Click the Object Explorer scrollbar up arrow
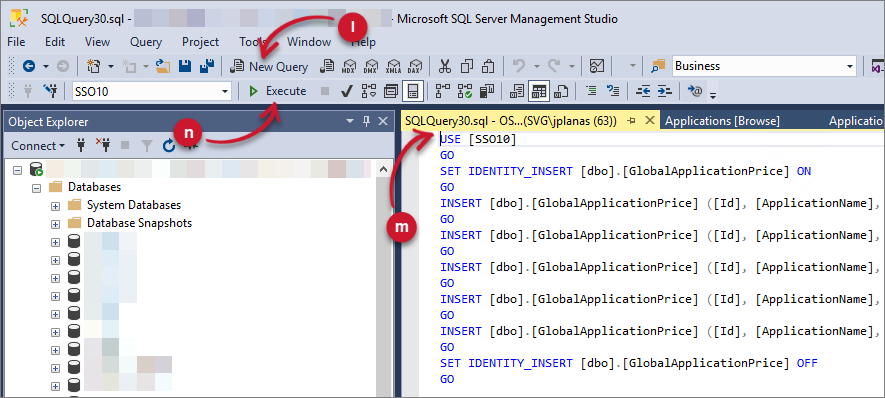Screen dimensions: 885x398 (x=383, y=168)
